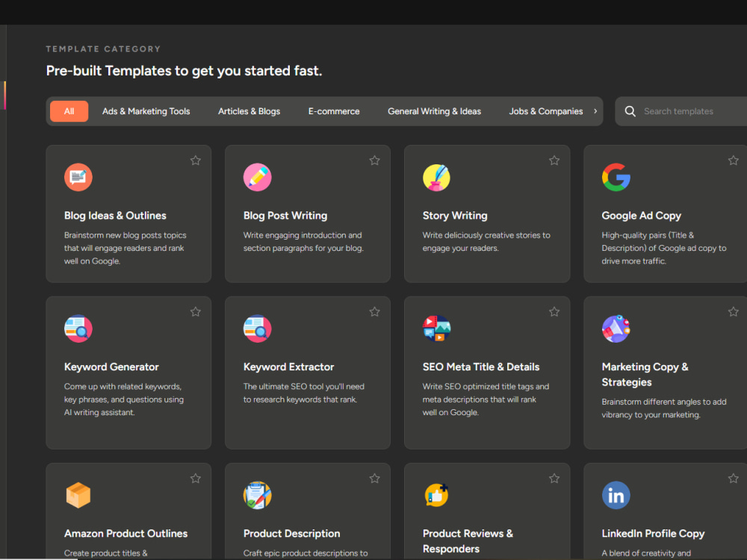Open the Keyword Extractor template title

[288, 367]
